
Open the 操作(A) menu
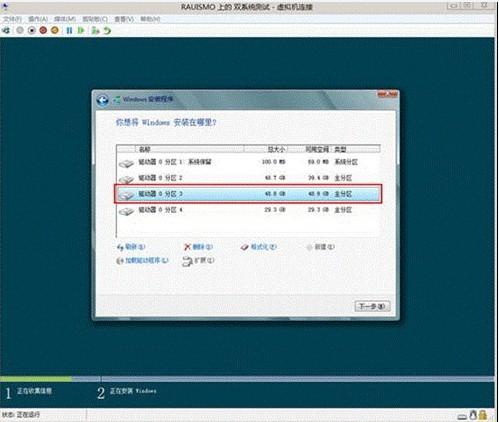[38, 19]
